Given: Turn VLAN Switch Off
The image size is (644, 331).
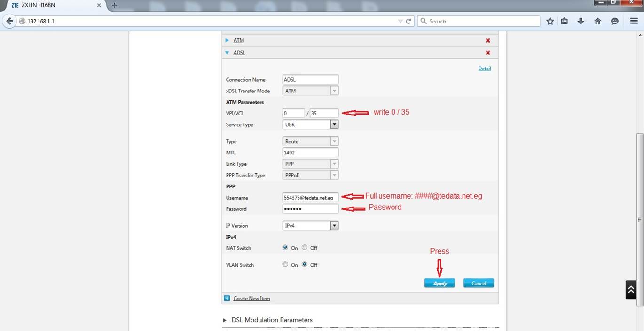Looking at the screenshot, I should coord(305,264).
